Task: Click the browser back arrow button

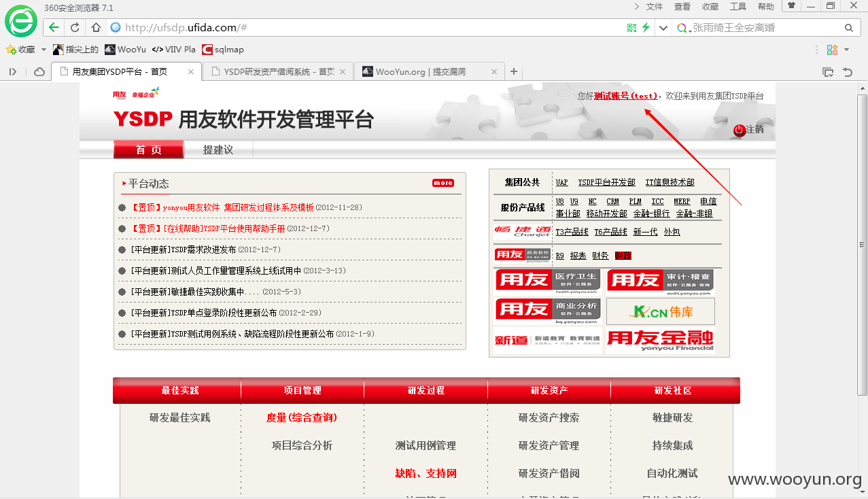Action: (x=54, y=28)
